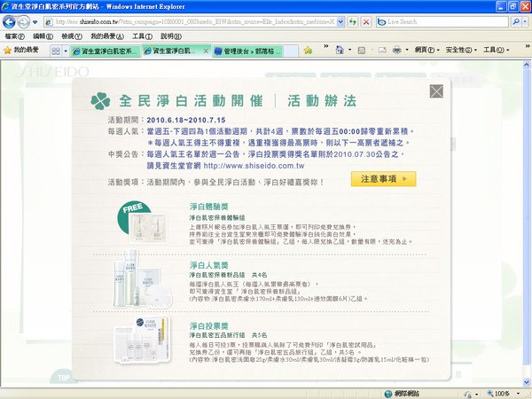Click the scrollbar up arrow

526,64
